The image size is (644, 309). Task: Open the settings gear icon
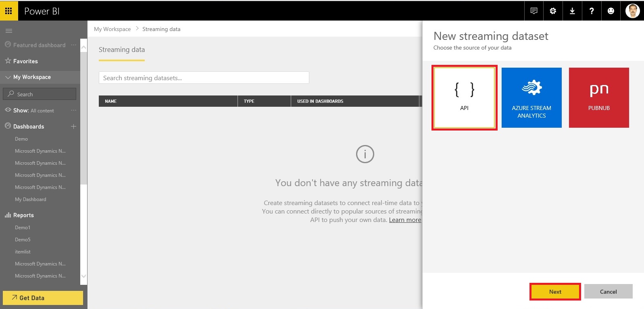click(x=553, y=11)
